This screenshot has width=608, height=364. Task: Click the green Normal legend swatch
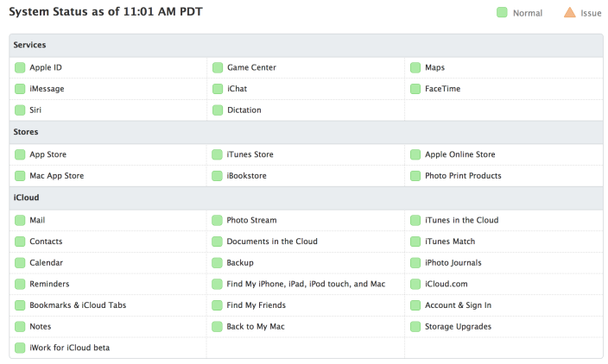(502, 13)
